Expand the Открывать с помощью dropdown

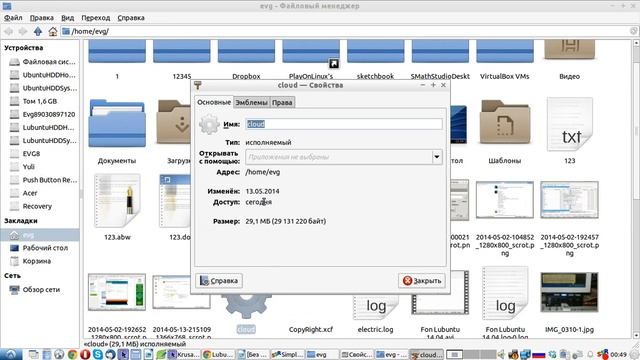437,157
